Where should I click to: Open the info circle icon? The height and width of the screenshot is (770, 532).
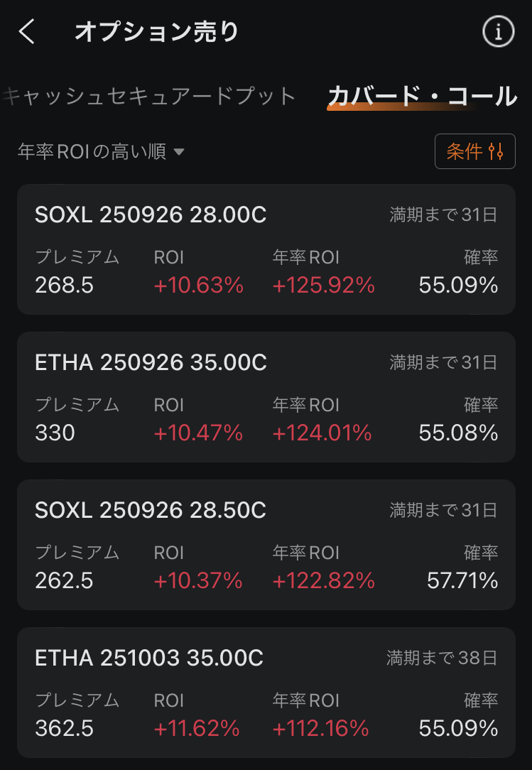(498, 32)
